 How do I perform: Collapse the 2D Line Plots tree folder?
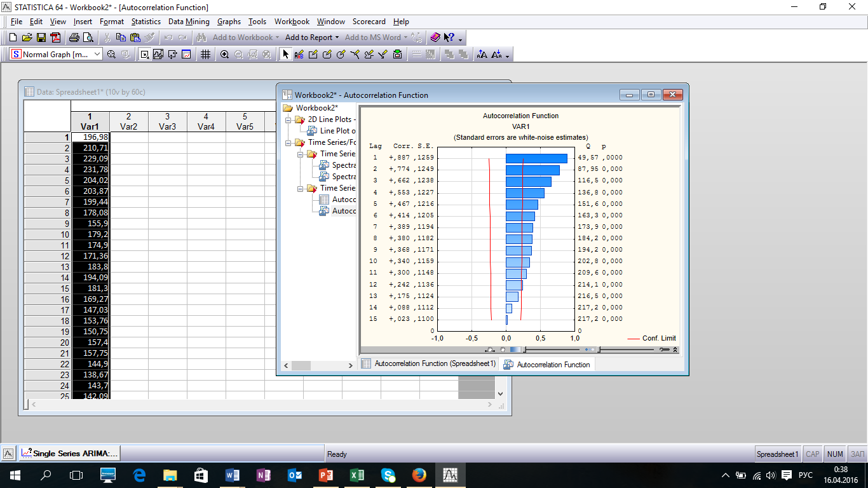[288, 119]
